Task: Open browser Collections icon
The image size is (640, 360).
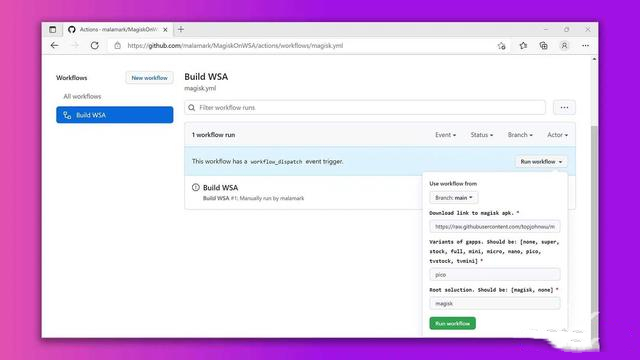Action: click(544, 46)
